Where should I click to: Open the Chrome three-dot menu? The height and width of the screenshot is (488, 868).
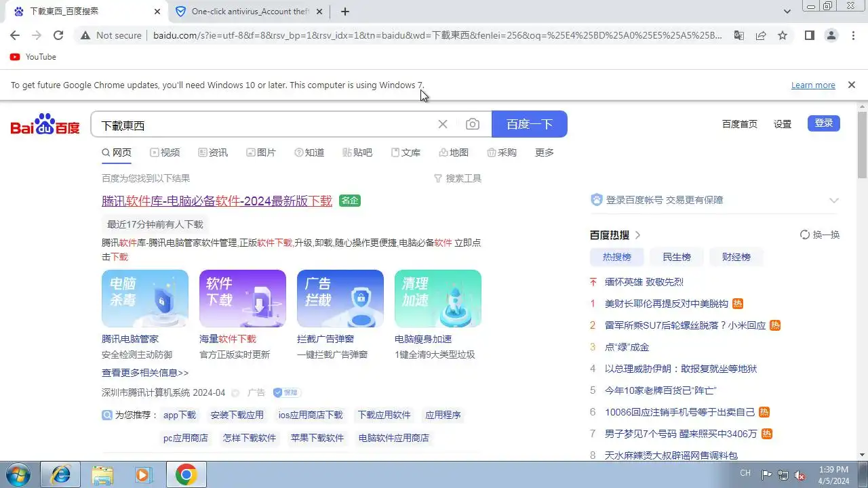coord(853,35)
